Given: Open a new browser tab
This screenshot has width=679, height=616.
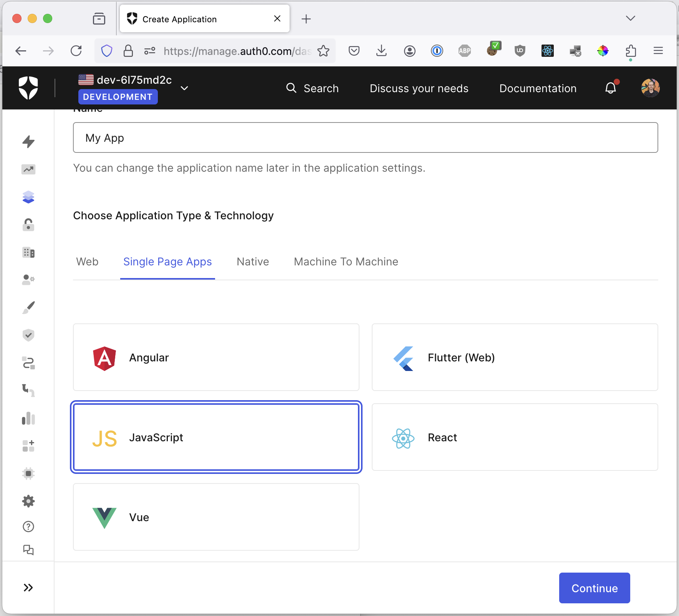Looking at the screenshot, I should pos(306,19).
